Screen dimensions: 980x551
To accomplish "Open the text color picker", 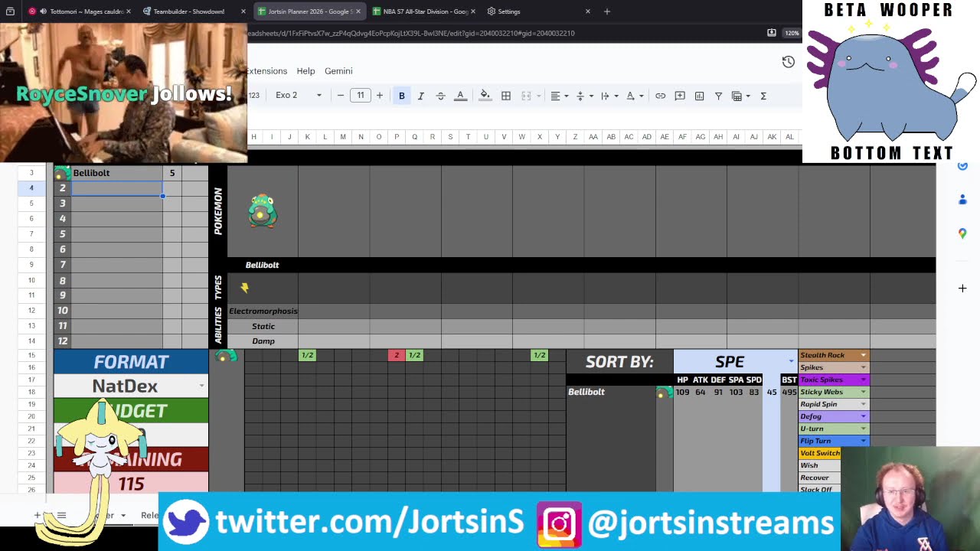I will point(460,96).
